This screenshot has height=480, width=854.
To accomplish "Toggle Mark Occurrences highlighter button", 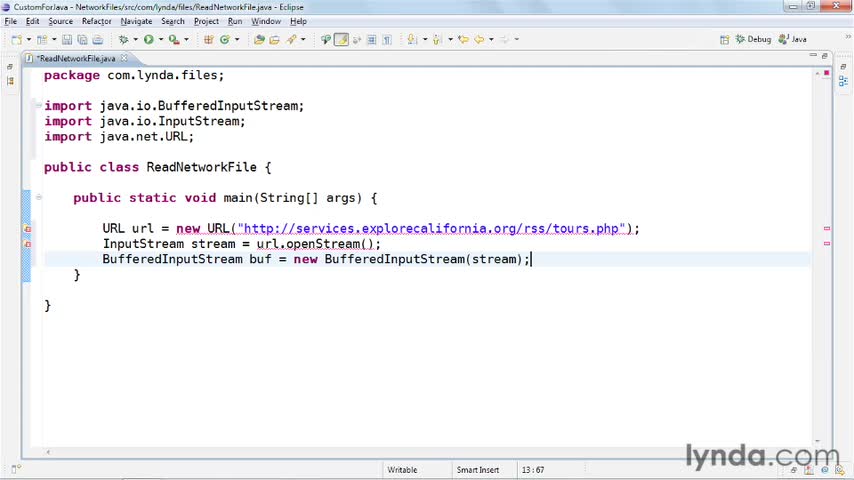I will (x=341, y=39).
